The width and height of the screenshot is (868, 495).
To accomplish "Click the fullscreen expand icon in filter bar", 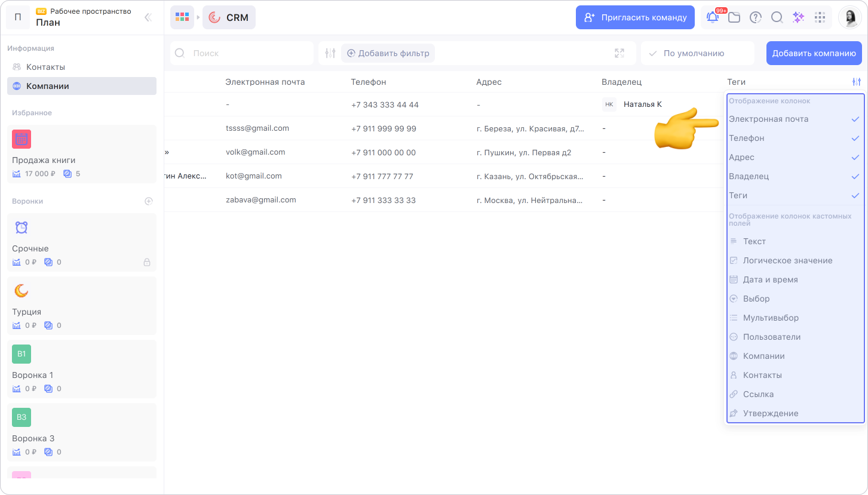I will point(619,53).
